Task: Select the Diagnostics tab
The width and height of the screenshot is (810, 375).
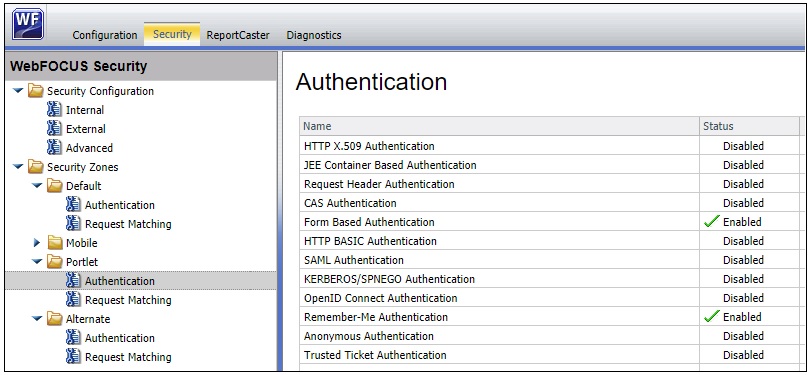Action: (x=314, y=35)
